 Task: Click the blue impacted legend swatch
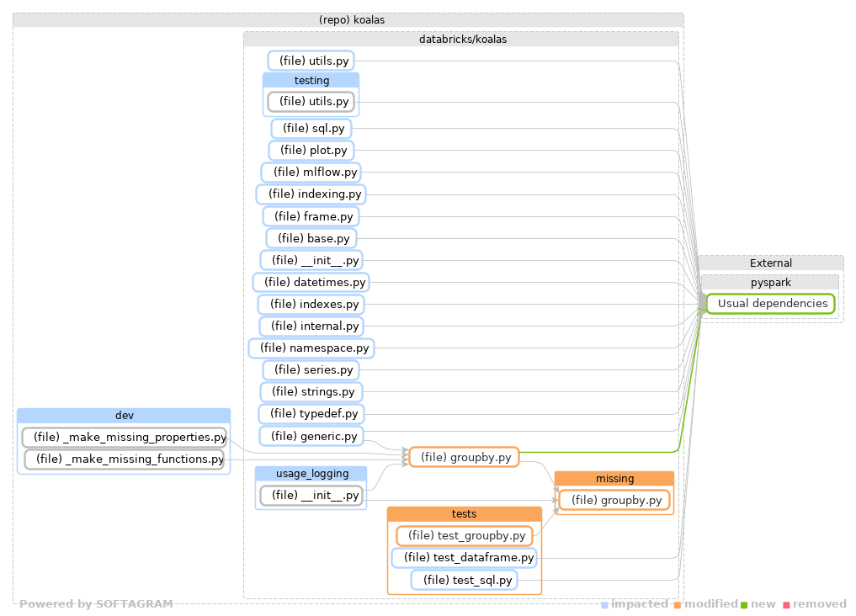pos(605,603)
